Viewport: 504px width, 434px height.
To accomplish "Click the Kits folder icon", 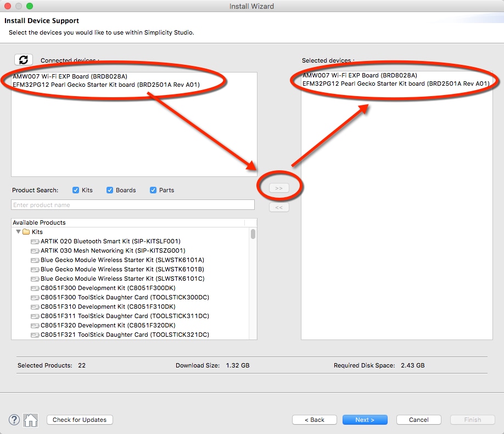I will [x=26, y=232].
